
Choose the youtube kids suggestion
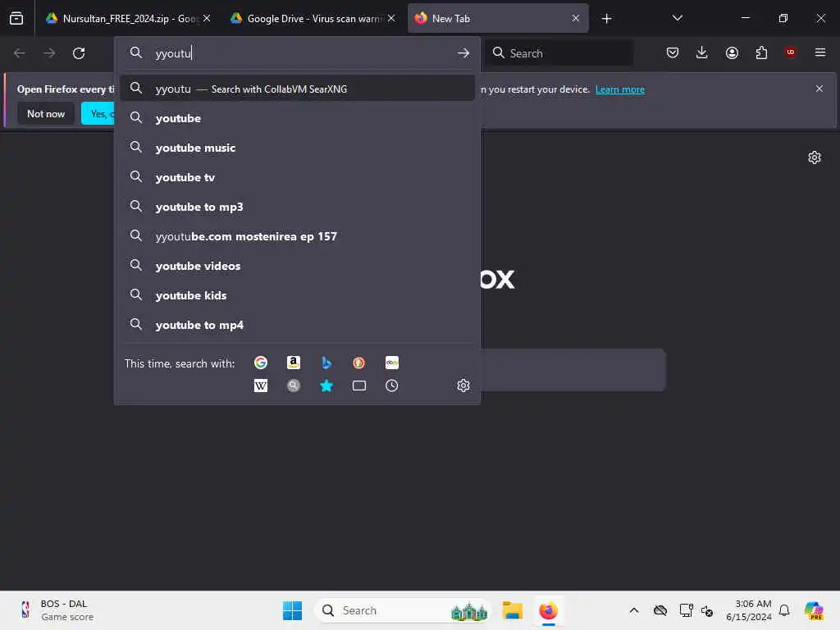point(297,295)
